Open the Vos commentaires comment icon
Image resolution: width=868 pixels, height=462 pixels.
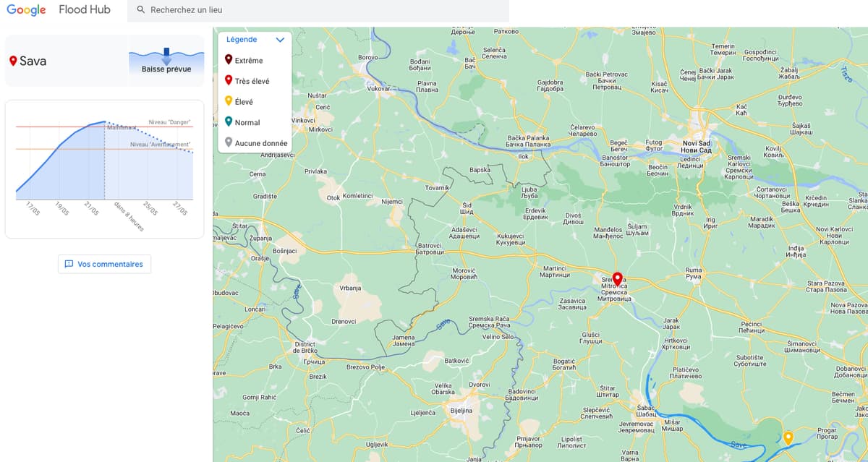(x=69, y=264)
